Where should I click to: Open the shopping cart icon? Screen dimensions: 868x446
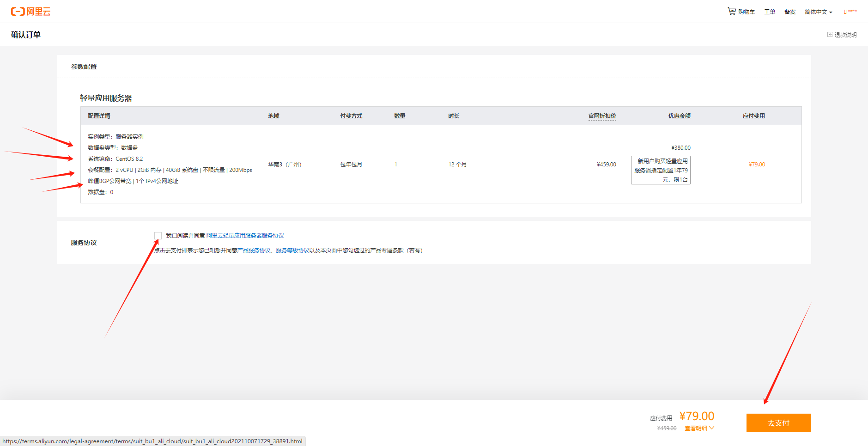click(x=732, y=12)
